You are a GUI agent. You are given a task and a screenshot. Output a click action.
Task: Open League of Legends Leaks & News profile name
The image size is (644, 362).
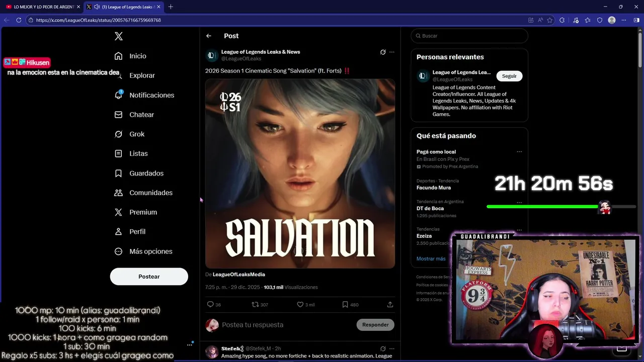coord(261,52)
